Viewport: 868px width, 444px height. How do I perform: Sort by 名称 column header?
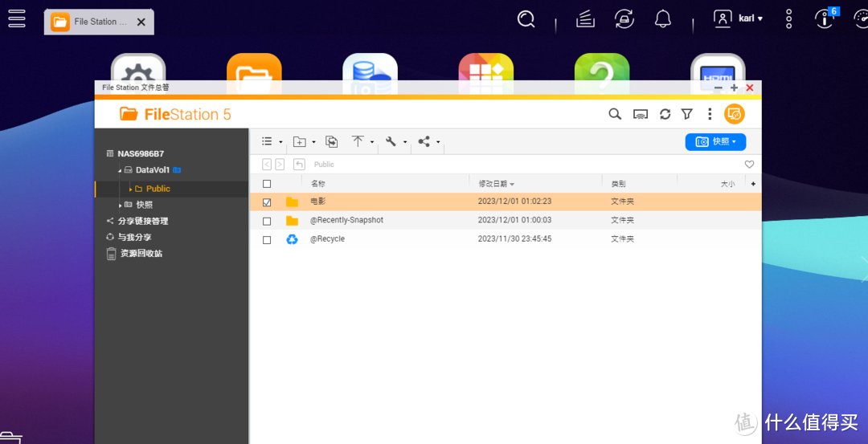click(x=317, y=184)
